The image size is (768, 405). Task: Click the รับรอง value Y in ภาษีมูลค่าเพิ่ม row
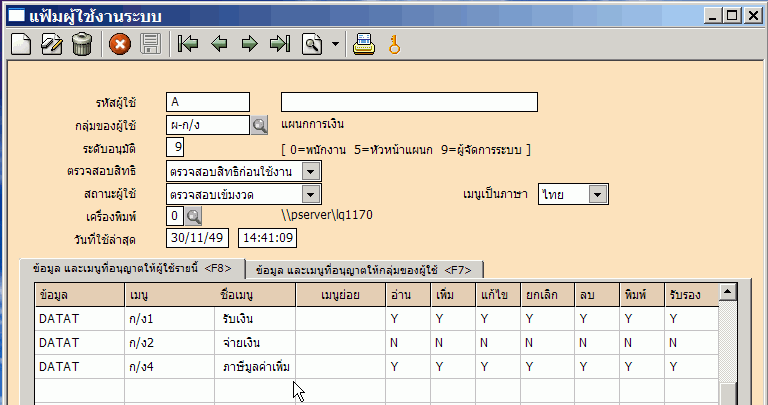(x=692, y=367)
